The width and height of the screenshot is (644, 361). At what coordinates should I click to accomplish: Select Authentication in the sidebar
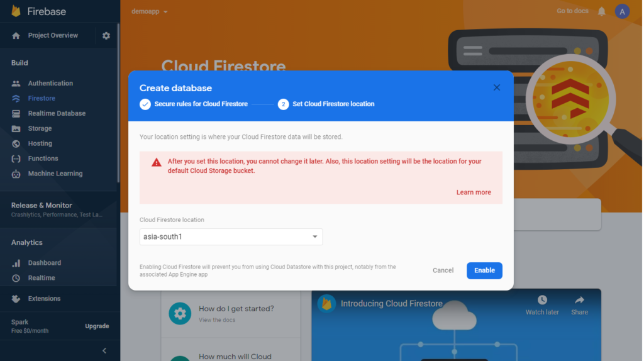[x=50, y=84]
